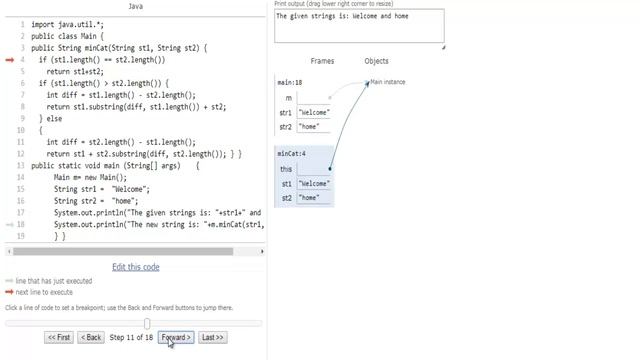Click line 2 public class Main

point(67,36)
